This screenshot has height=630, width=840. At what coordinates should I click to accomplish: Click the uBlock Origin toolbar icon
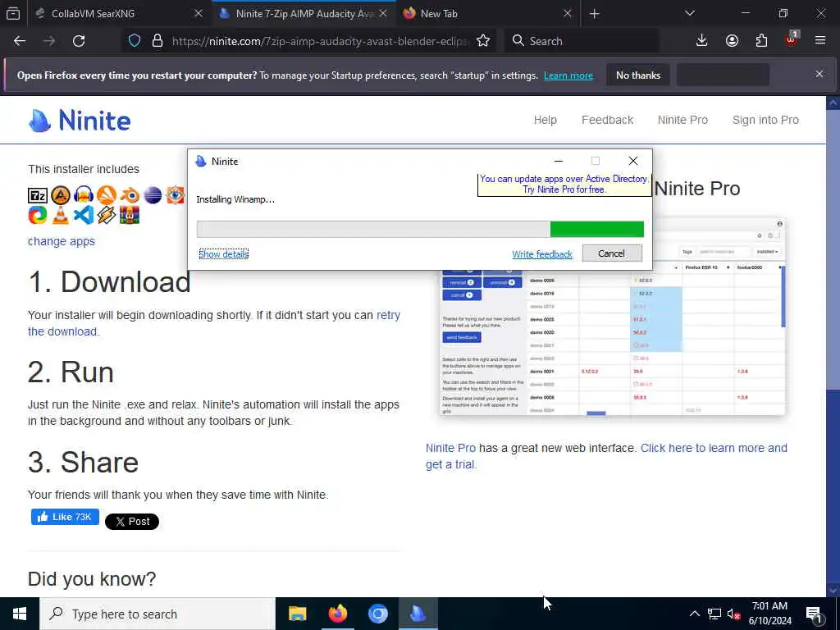[x=792, y=39]
